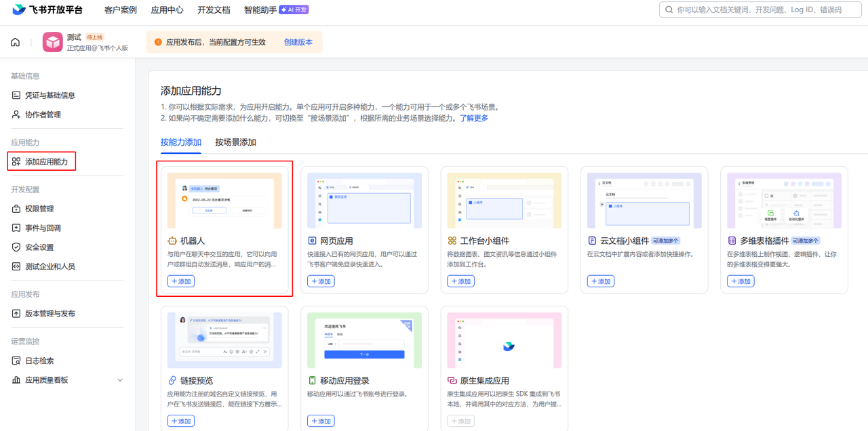The image size is (868, 431).
Task: Switch to the 按场景添加 tab
Action: click(x=236, y=142)
